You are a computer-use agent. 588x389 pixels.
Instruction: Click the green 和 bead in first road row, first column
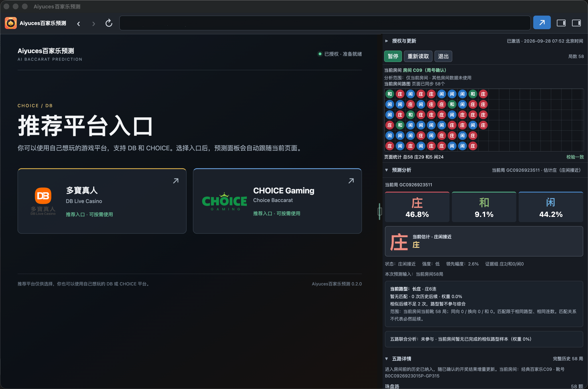[x=390, y=94]
